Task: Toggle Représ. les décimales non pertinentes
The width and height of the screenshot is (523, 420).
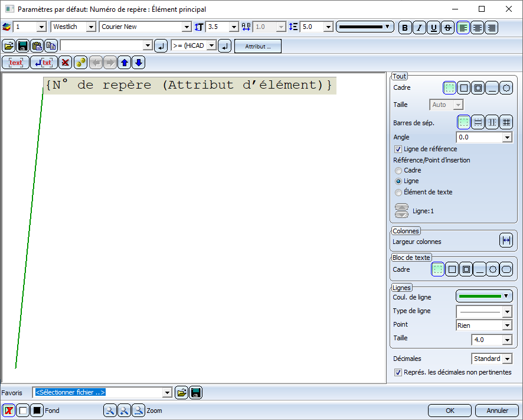Action: click(x=398, y=372)
